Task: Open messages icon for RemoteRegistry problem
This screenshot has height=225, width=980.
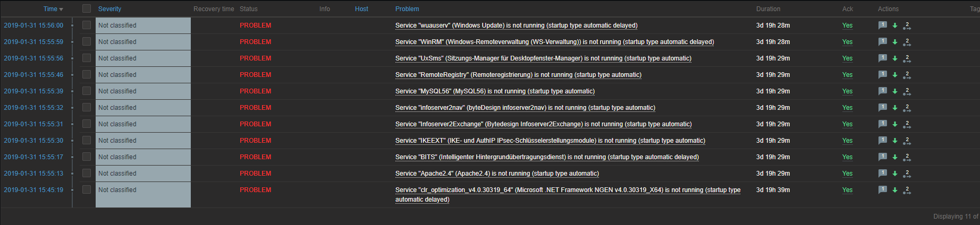Action: click(882, 74)
